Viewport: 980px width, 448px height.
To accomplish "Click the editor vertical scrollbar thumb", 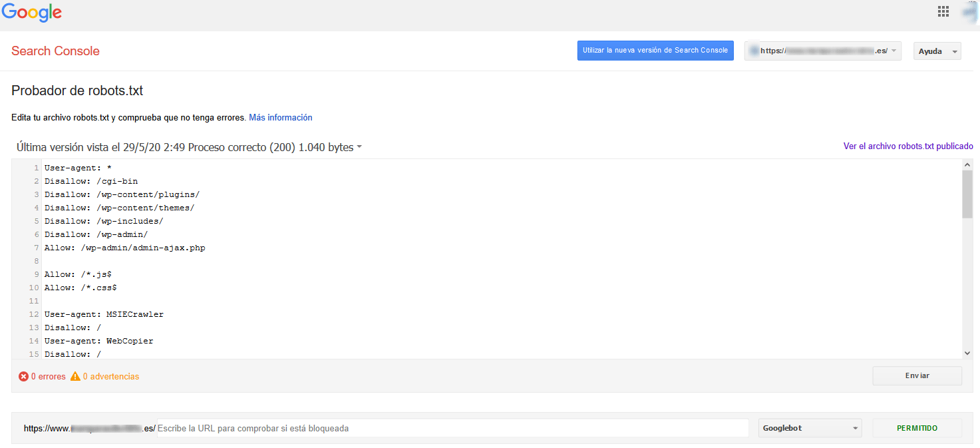I will click(x=967, y=194).
